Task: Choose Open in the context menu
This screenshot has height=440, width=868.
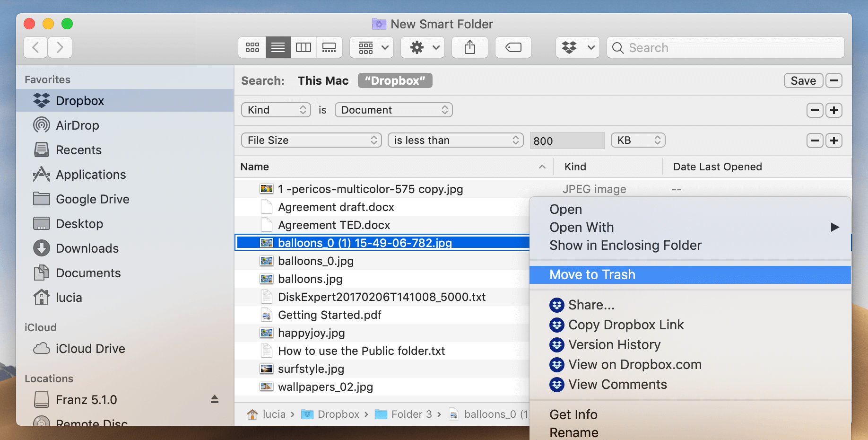Action: click(x=690, y=209)
